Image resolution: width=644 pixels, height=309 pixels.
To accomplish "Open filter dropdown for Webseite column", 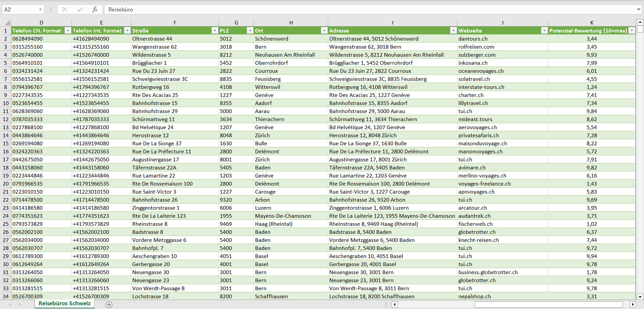I will [544, 31].
